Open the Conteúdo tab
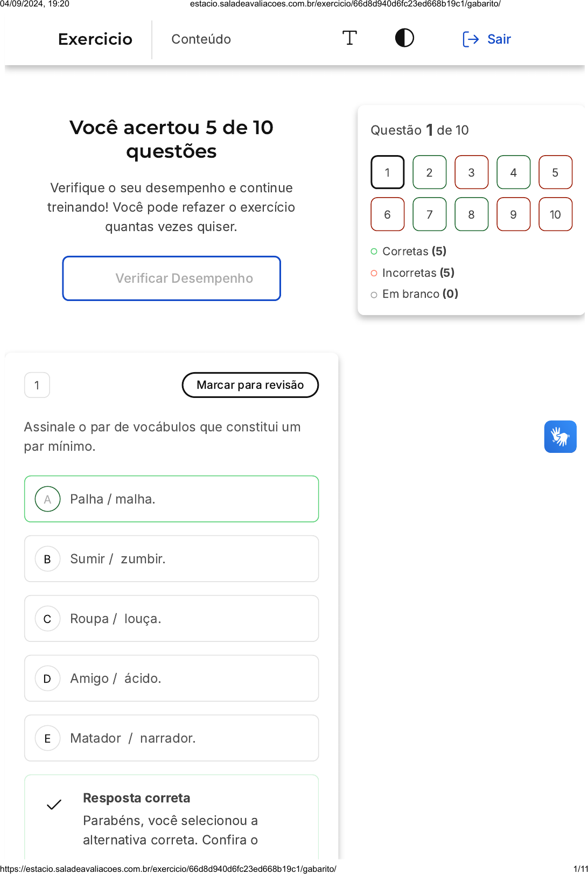 coord(201,39)
